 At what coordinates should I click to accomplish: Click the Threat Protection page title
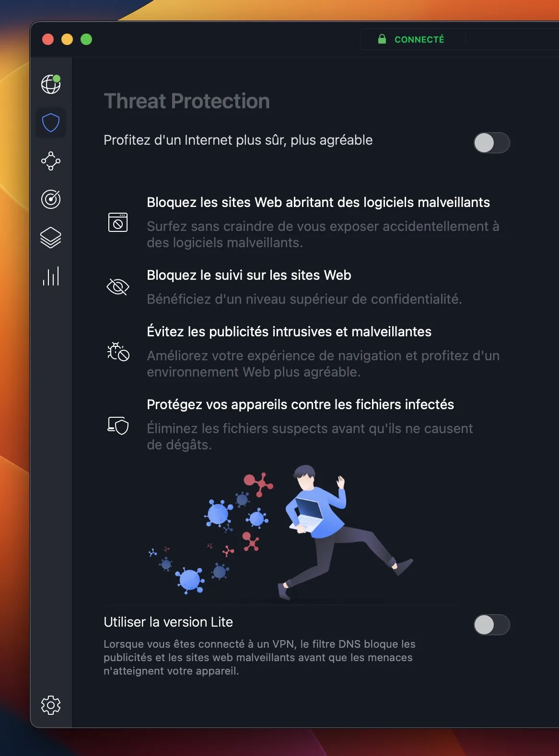[187, 101]
